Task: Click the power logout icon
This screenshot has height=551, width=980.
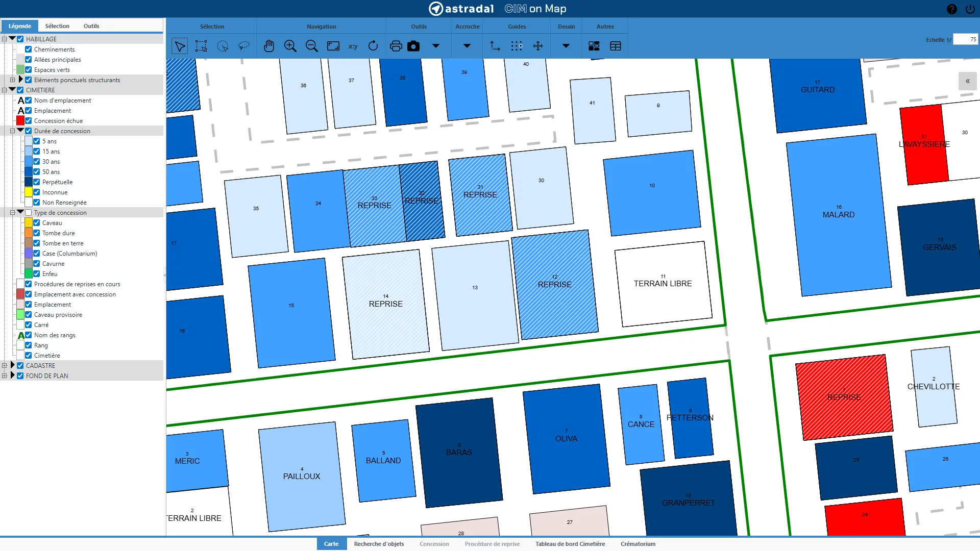Action: click(970, 9)
